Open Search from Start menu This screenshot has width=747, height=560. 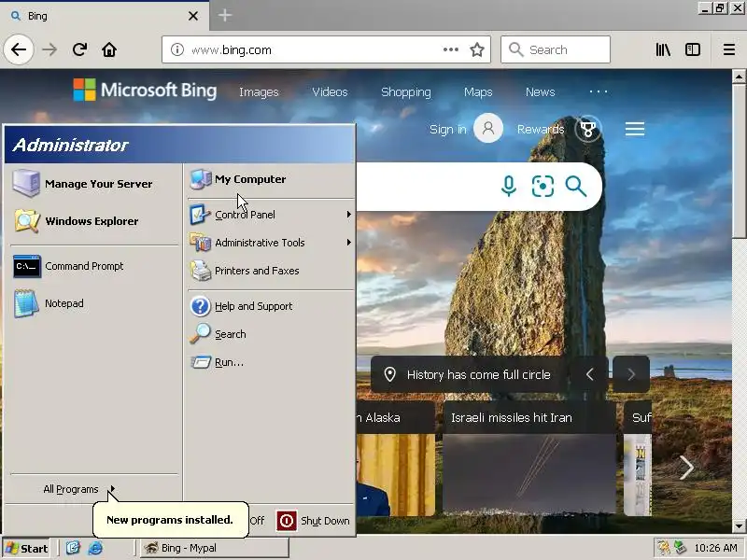pos(271,334)
